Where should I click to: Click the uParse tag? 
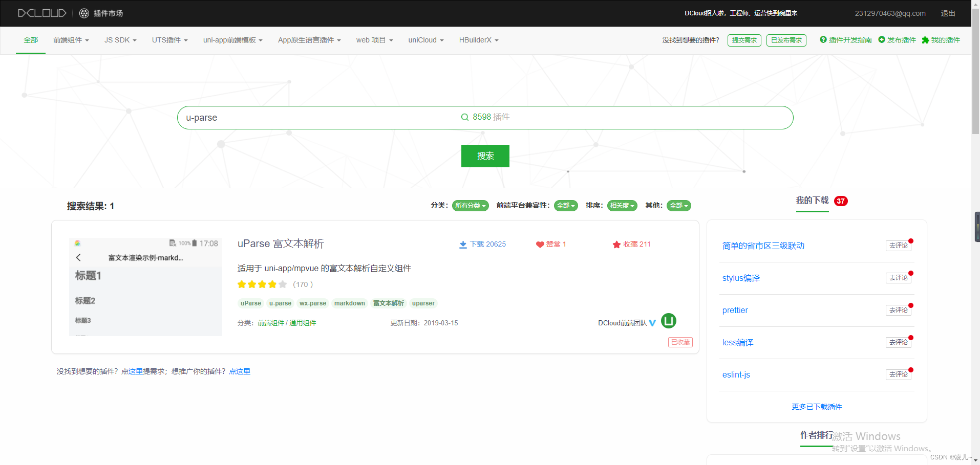(x=251, y=303)
